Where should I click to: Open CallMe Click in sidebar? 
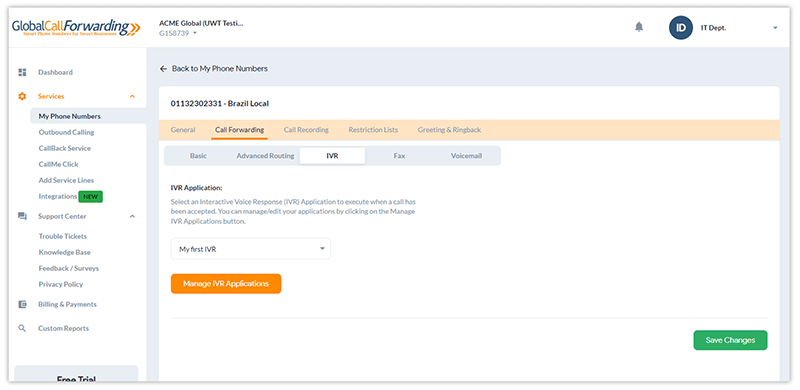59,164
